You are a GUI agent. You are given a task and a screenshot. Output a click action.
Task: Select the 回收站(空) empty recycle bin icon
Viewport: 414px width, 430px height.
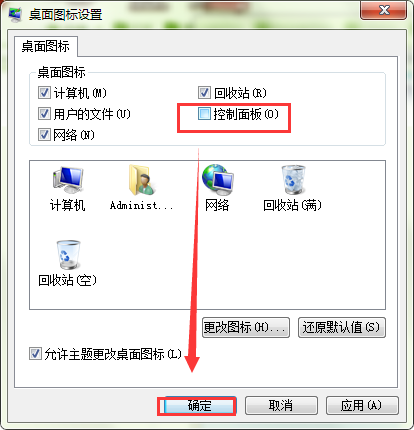point(68,255)
